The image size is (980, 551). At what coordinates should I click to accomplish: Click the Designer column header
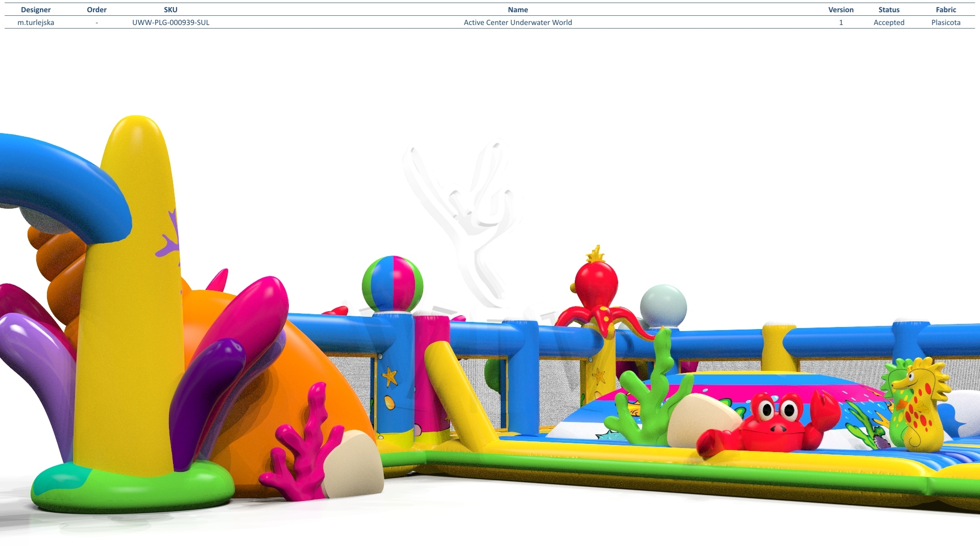click(36, 10)
